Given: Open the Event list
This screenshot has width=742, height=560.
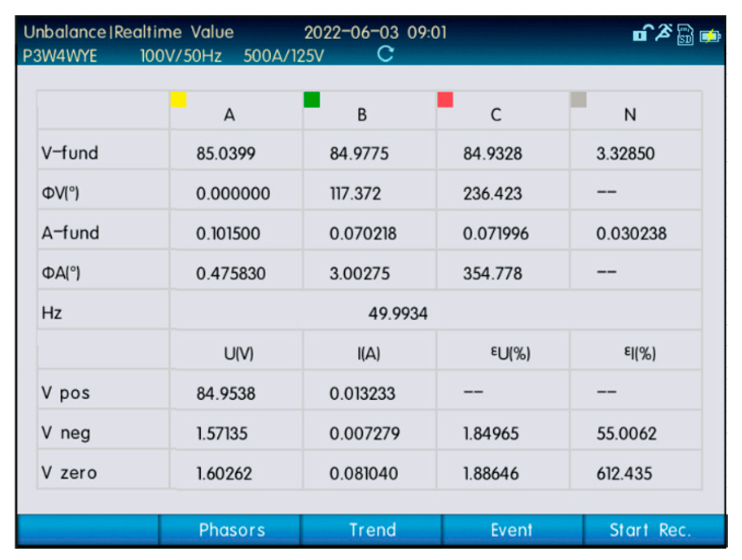Looking at the screenshot, I should click(512, 530).
